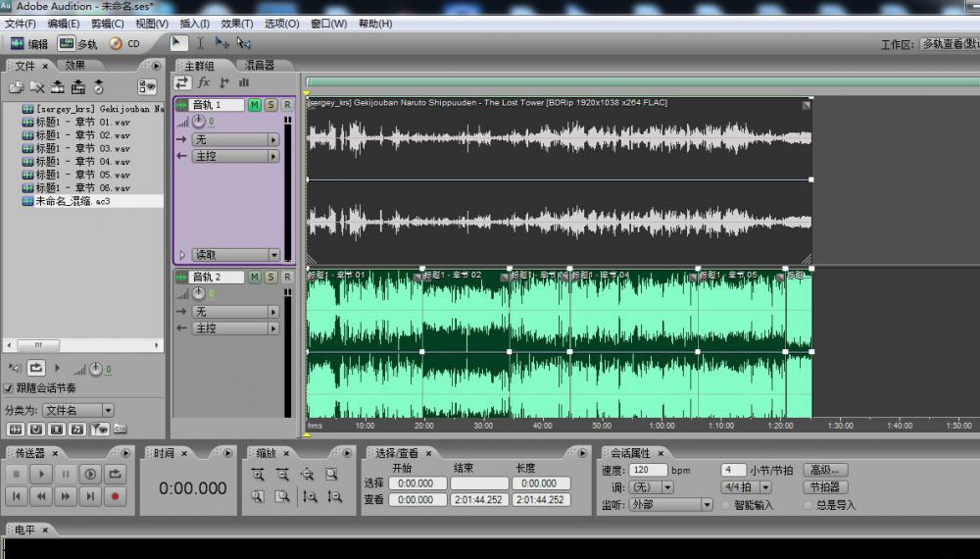The width and height of the screenshot is (980, 559).
Task: Select the Hybrid arrow tool
Action: click(x=178, y=42)
